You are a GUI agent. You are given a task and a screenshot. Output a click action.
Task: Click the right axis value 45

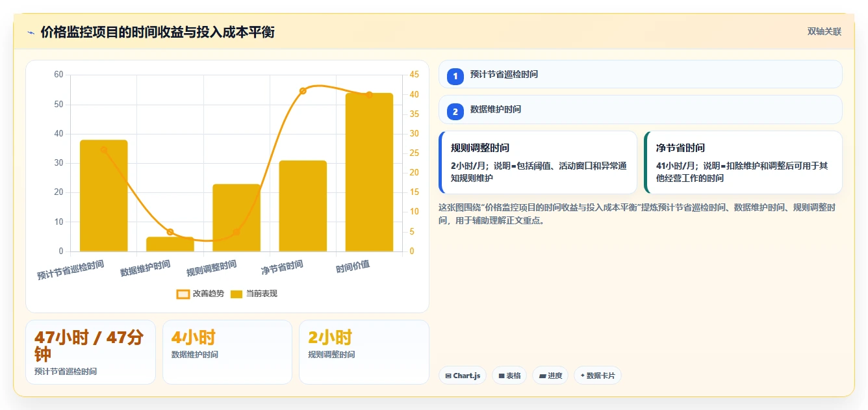click(414, 75)
